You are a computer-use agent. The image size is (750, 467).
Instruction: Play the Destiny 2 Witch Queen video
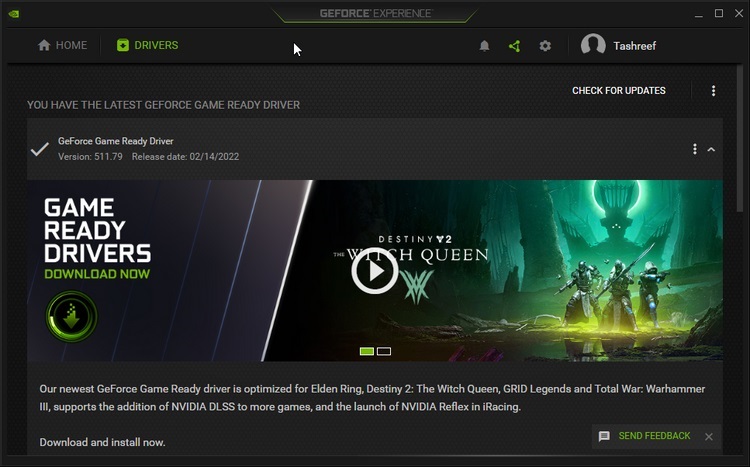tap(375, 271)
